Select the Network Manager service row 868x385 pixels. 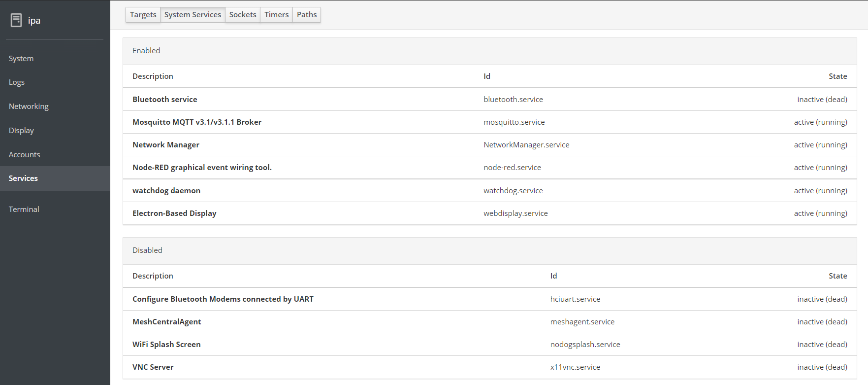166,145
